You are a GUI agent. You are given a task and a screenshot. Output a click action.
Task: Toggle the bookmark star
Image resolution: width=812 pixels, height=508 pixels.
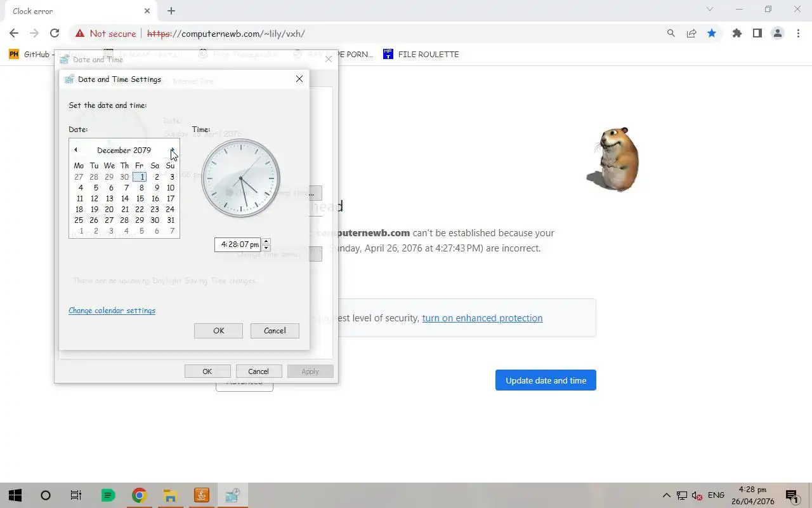[712, 34]
